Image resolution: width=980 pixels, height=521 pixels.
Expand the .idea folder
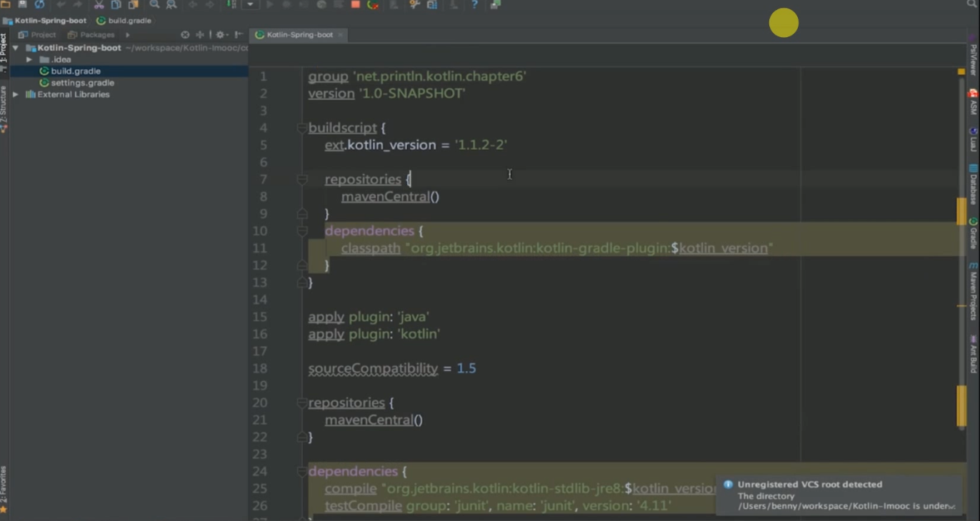(x=29, y=59)
